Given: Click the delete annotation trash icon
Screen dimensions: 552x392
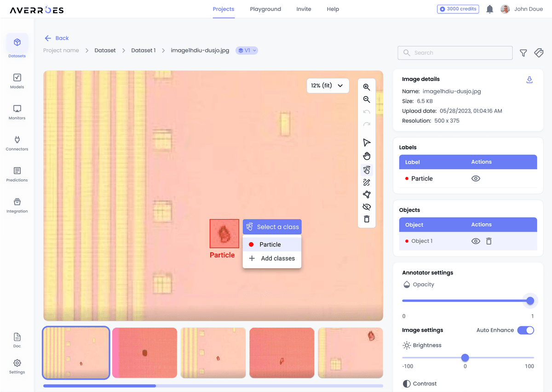Looking at the screenshot, I should pos(367,219).
